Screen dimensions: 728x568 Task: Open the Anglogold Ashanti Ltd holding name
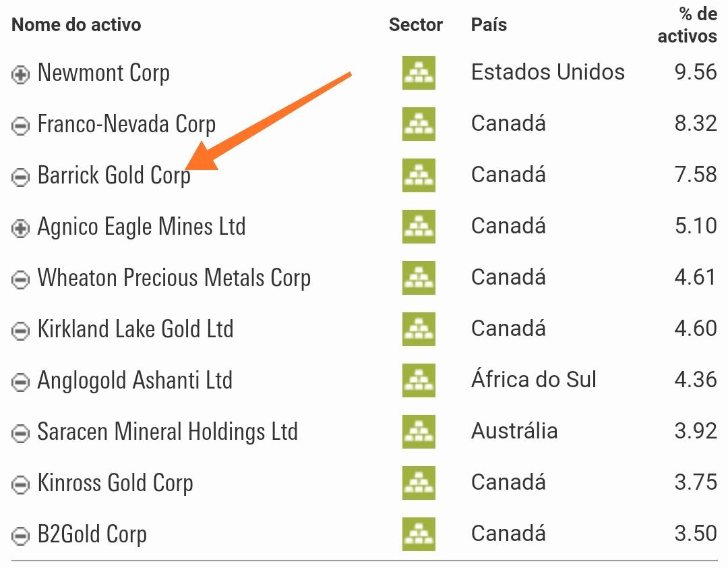point(135,380)
